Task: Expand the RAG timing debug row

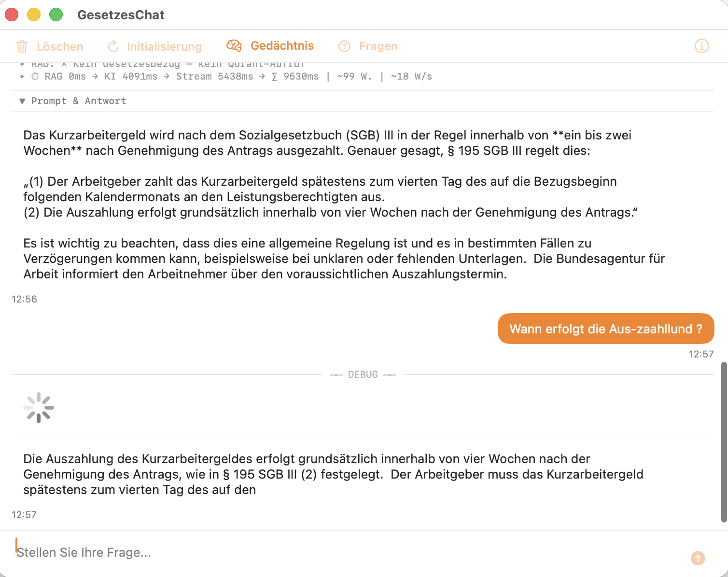Action: [x=22, y=76]
